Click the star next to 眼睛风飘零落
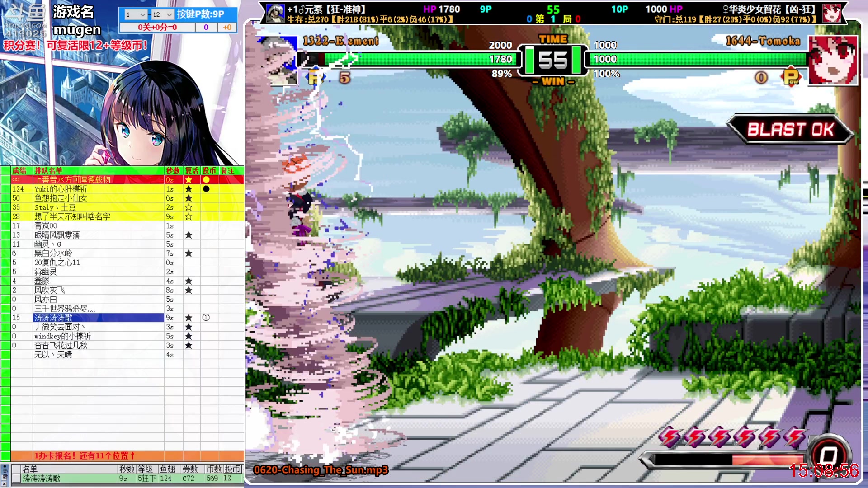 [189, 235]
